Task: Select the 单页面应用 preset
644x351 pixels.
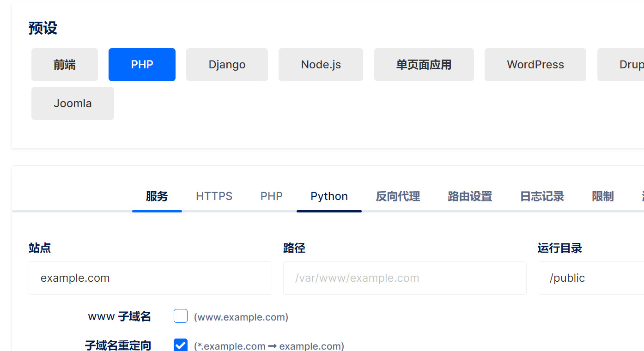Action: 424,65
